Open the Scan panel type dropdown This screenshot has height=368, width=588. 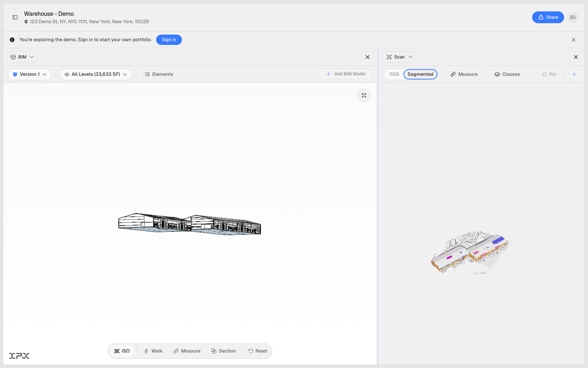click(x=399, y=57)
